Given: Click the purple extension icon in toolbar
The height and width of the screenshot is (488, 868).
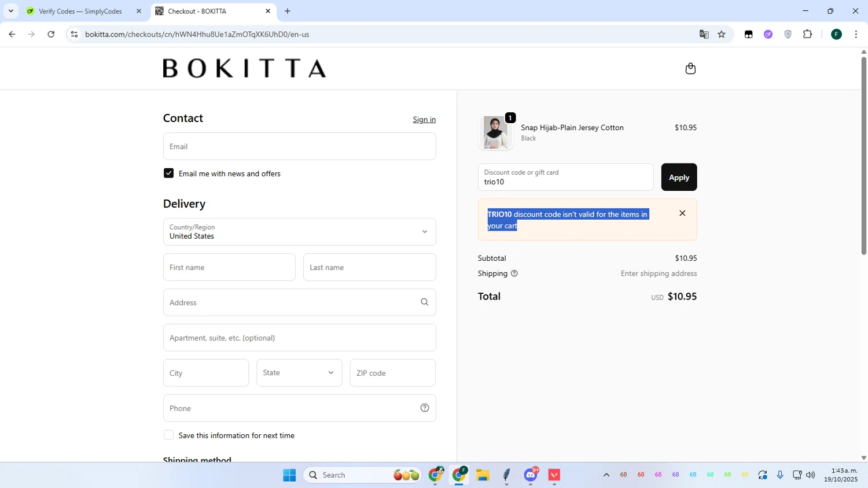Looking at the screenshot, I should pyautogui.click(x=768, y=34).
